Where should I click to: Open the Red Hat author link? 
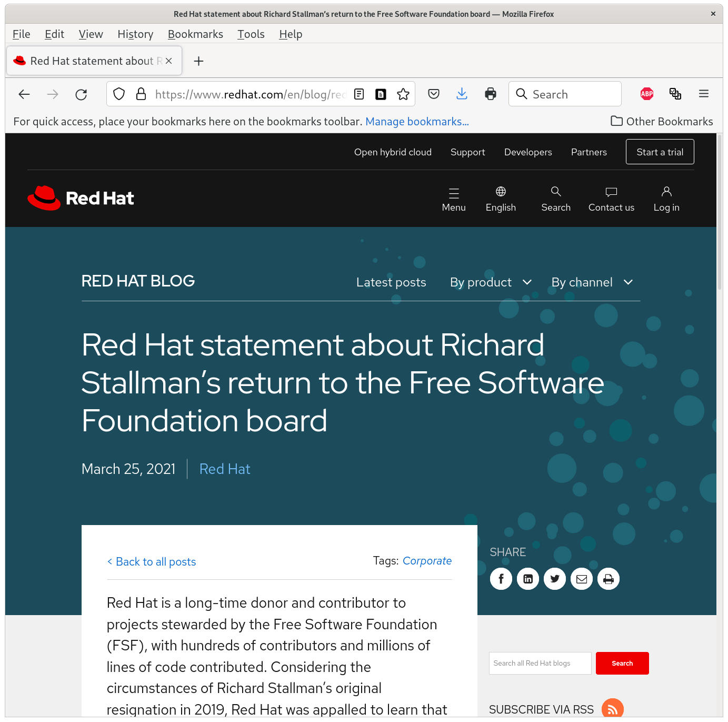[x=225, y=469]
